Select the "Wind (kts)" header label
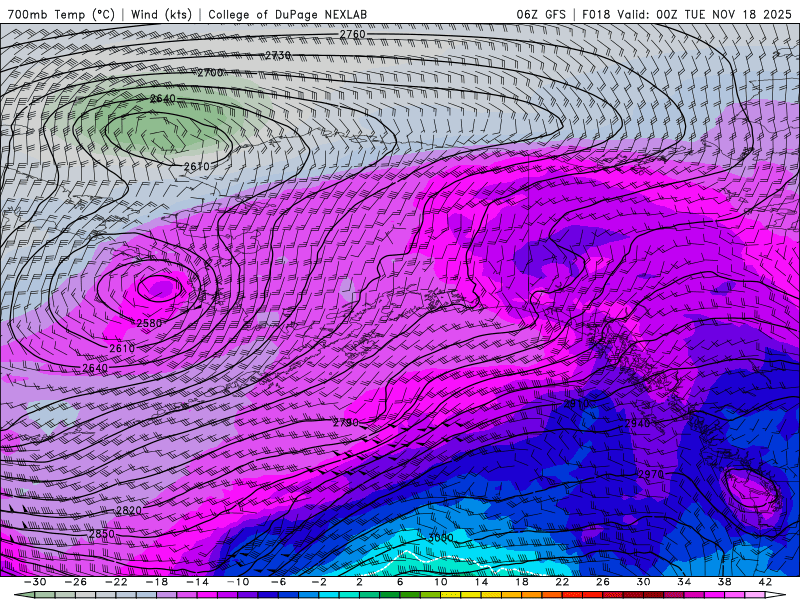Screen dimensions: 800x600 tap(161, 14)
